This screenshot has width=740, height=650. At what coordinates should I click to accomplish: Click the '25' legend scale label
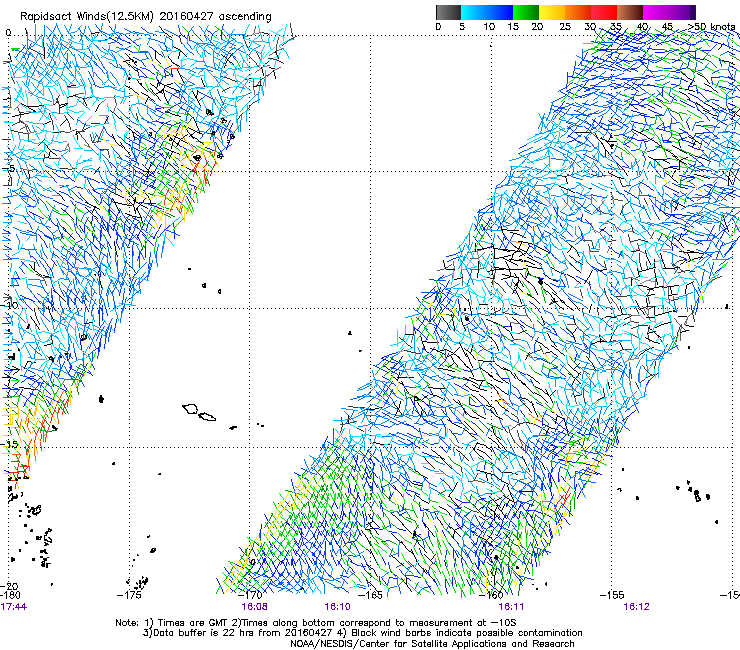565,26
